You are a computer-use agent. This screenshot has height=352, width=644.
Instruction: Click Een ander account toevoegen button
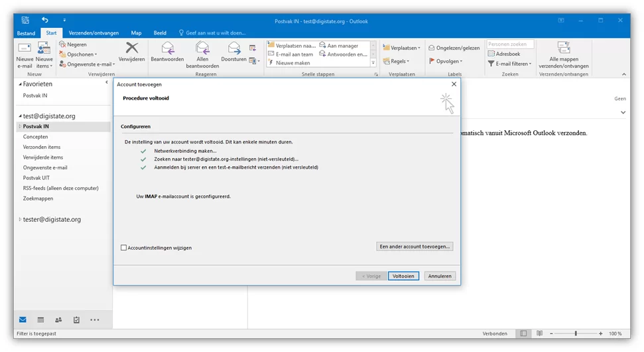(x=415, y=246)
